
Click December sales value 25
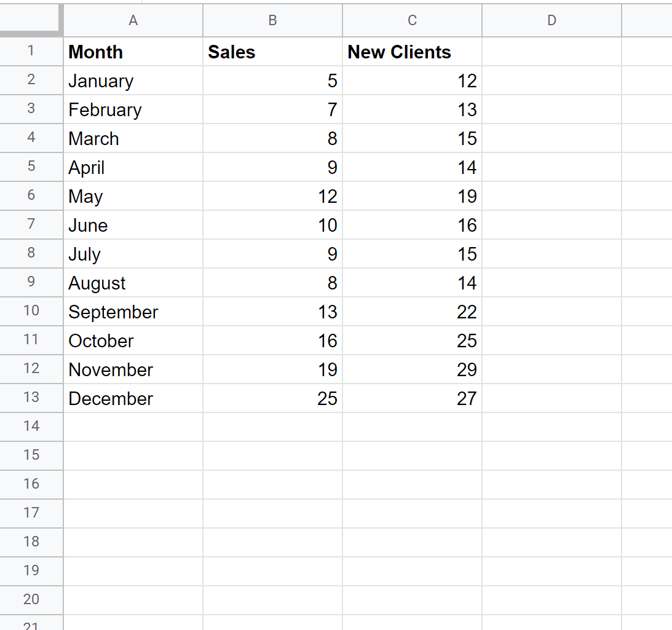pyautogui.click(x=272, y=398)
